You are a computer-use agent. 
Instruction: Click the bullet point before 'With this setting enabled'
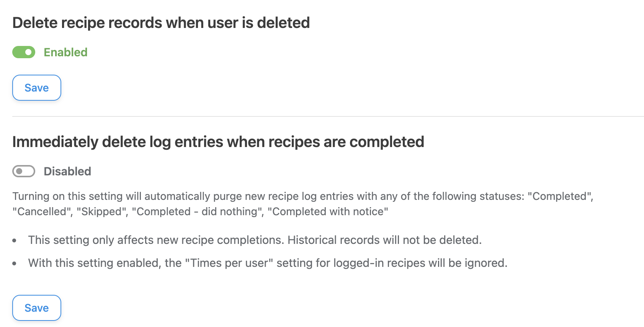[15, 263]
